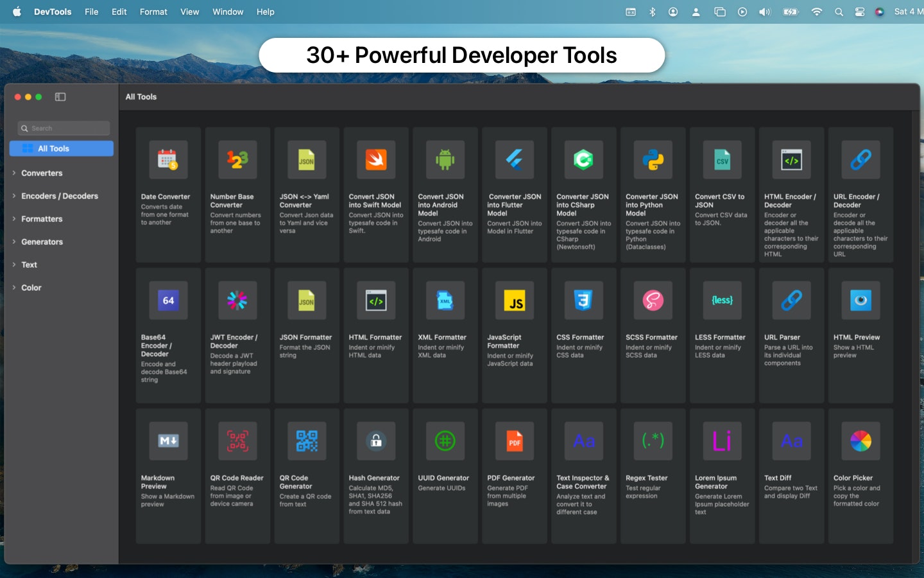Open the LESS Formatter icon
The image size is (924, 578).
(x=723, y=300)
